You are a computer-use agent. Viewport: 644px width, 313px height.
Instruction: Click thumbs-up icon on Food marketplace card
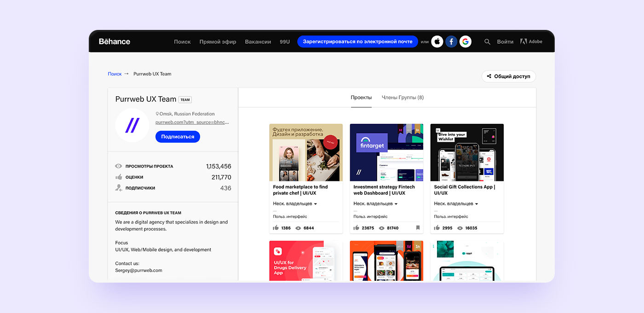click(x=276, y=228)
